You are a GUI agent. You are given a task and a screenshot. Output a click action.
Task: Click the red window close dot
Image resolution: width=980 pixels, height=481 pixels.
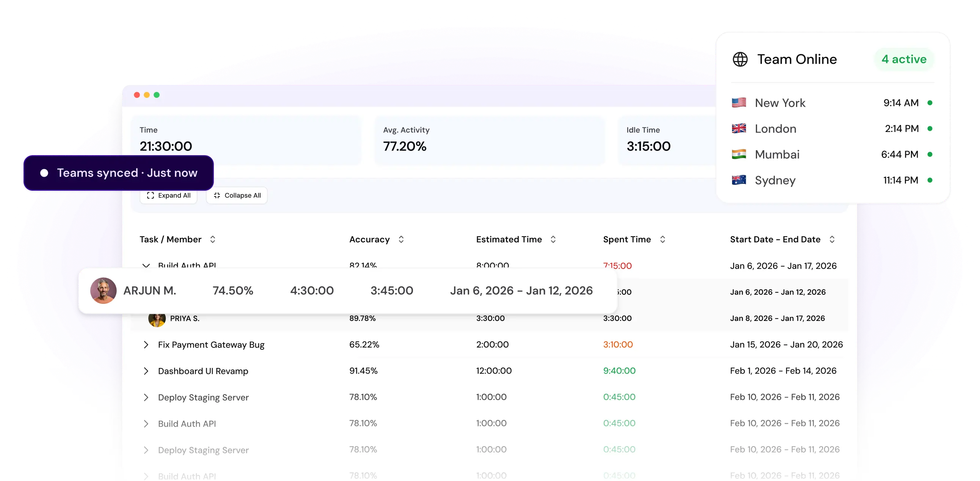coord(137,95)
